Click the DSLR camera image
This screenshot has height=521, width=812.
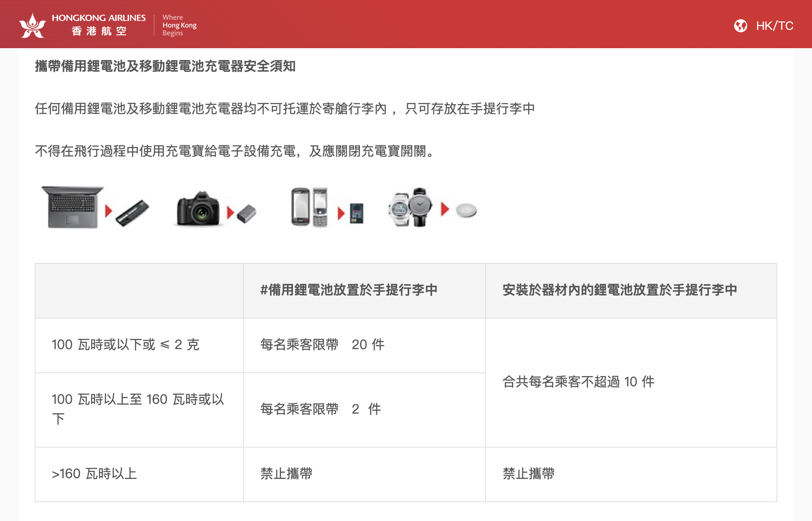(198, 208)
